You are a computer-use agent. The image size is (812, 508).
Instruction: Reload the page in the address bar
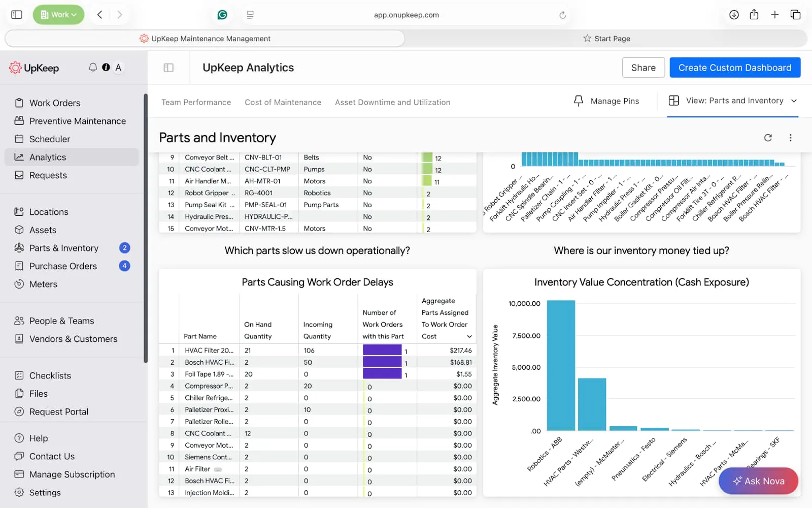(562, 15)
